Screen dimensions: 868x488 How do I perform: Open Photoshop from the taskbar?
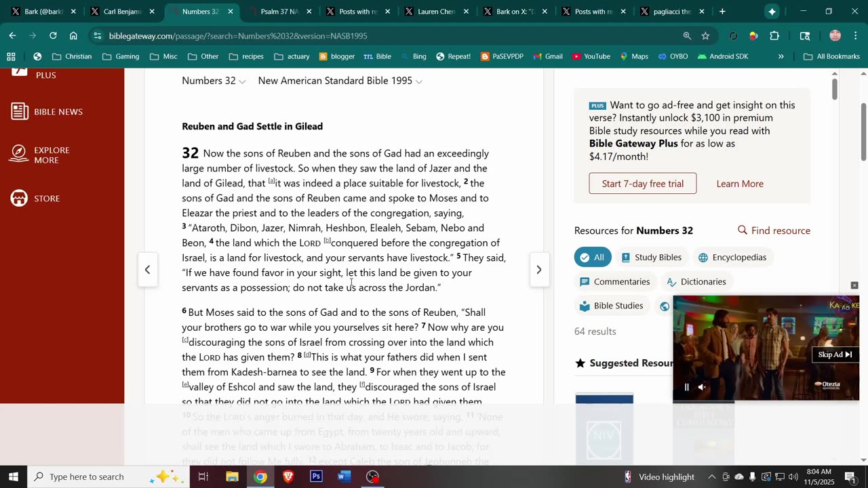(316, 476)
